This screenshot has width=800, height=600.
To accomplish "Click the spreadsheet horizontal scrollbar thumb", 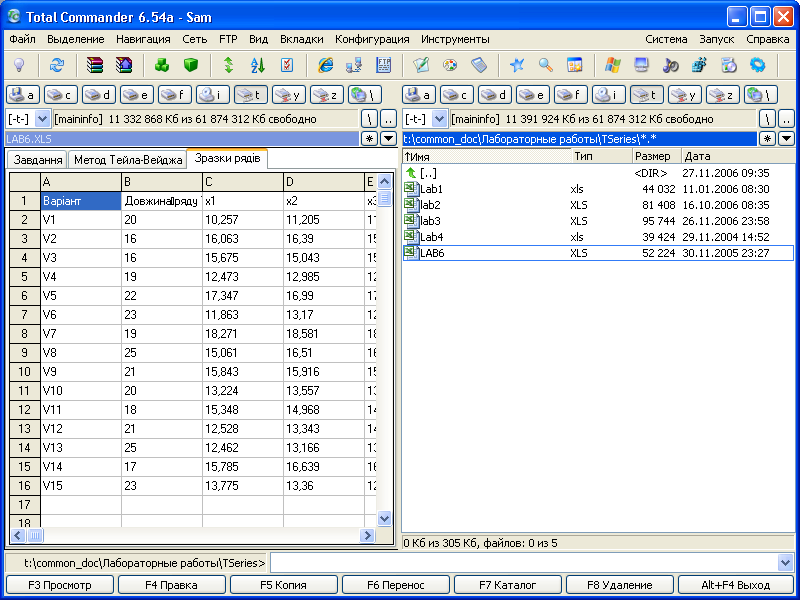I will pyautogui.click(x=35, y=535).
